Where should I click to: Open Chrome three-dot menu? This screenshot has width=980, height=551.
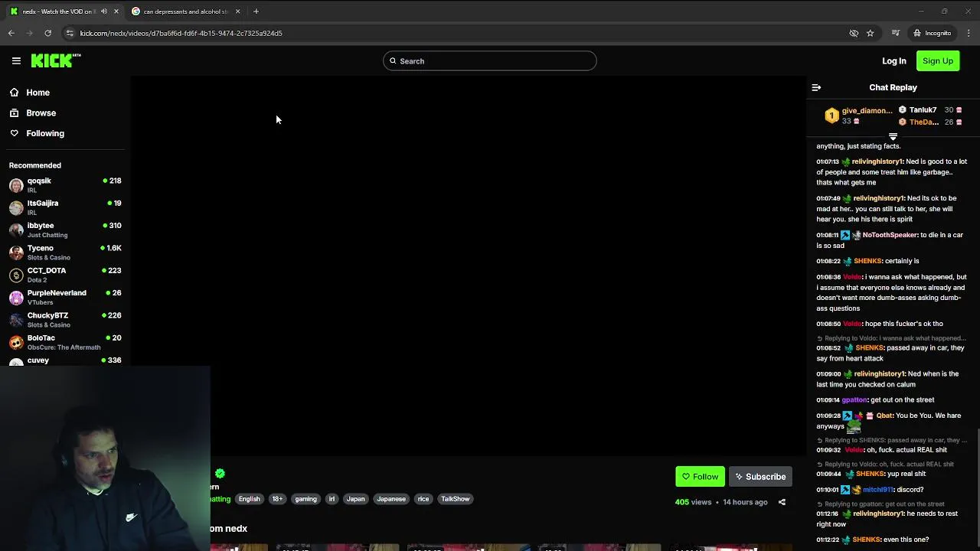coord(969,33)
